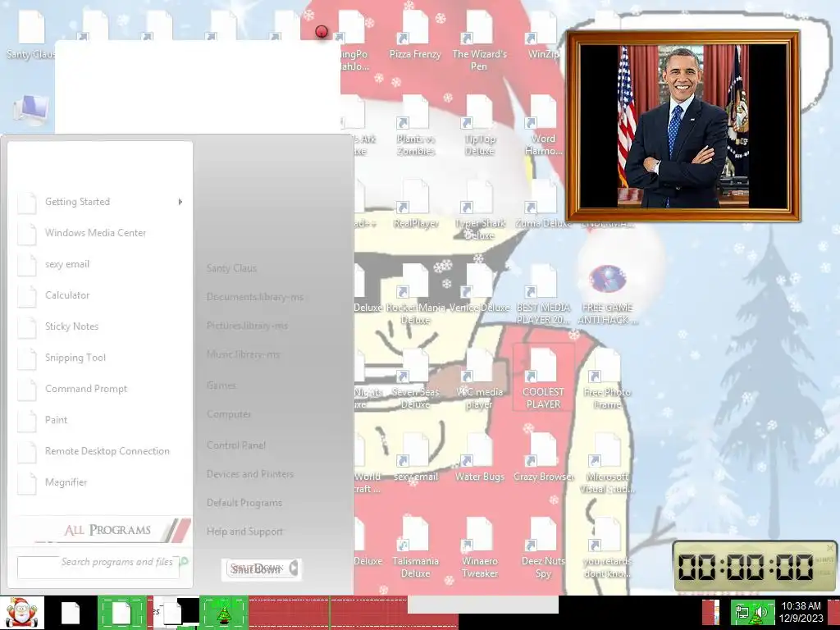
Task: Open the Zuma Deluxe desktop shortcut
Action: point(543,204)
